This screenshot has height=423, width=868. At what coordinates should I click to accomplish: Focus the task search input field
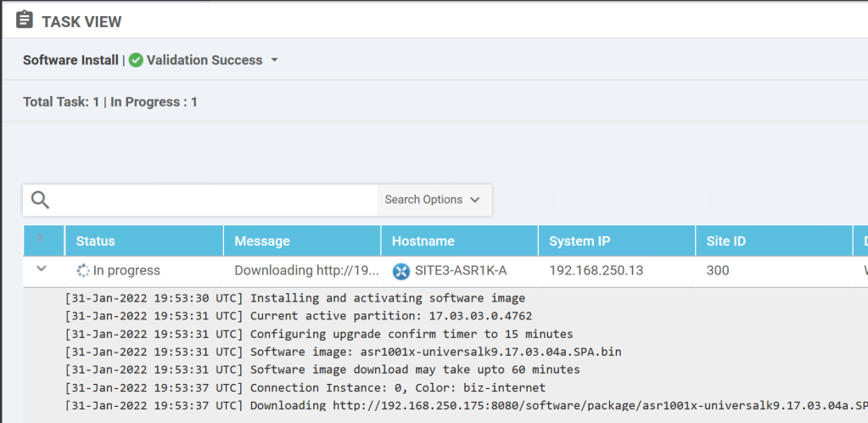212,200
